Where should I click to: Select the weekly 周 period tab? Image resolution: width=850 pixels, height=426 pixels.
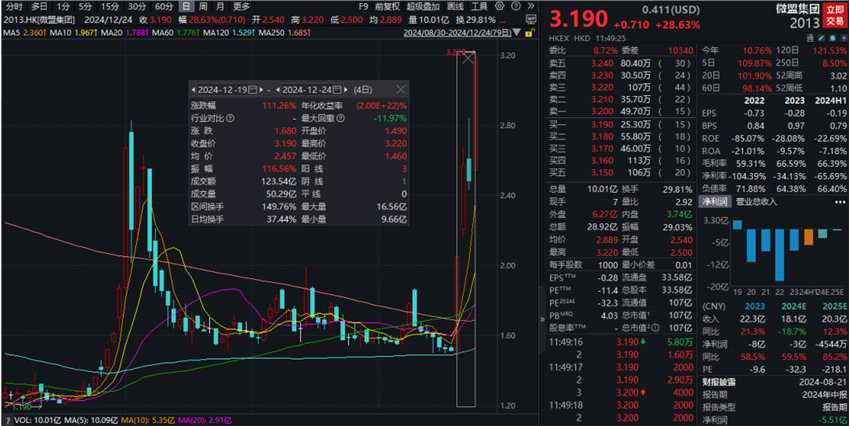pyautogui.click(x=203, y=7)
